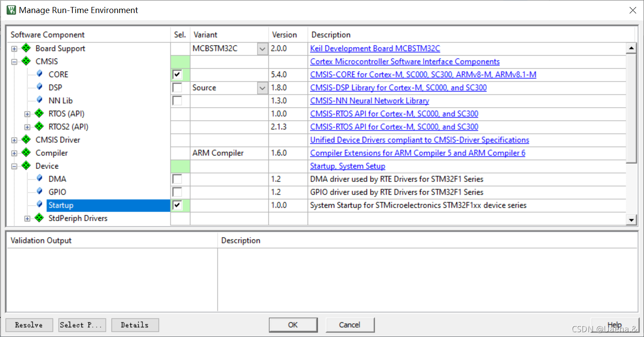This screenshot has width=644, height=337.
Task: Click the Resolve button
Action: [29, 325]
